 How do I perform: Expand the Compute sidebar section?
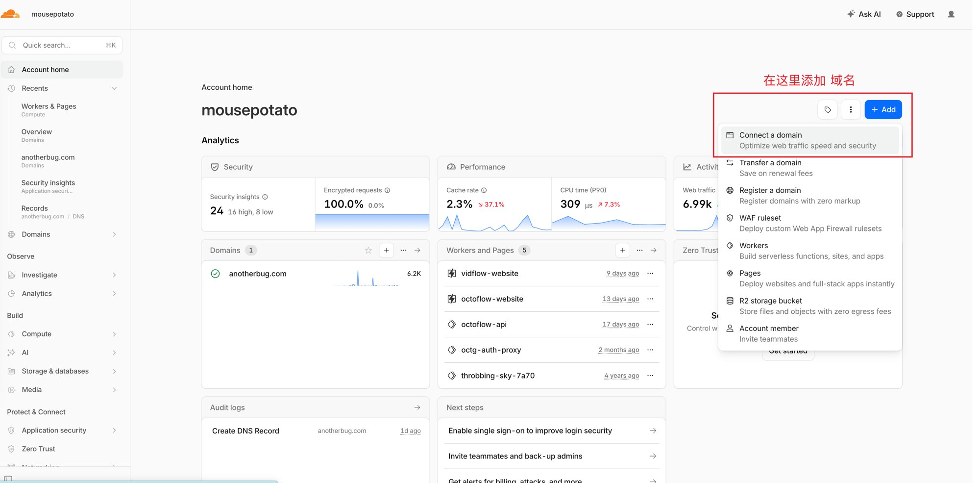pos(114,334)
